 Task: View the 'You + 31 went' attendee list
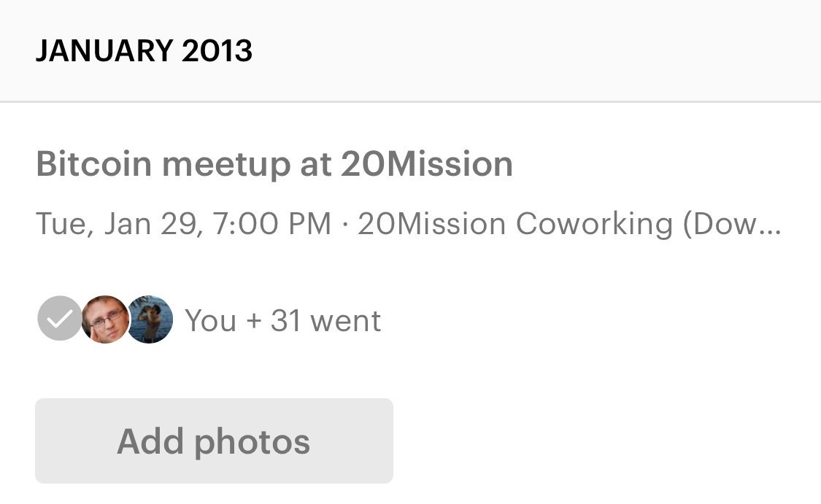[x=282, y=320]
